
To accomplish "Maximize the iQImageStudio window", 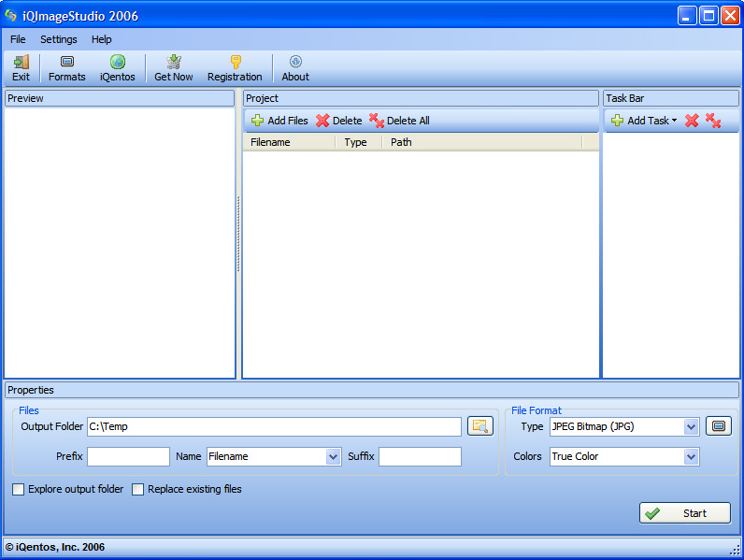I will (708, 16).
